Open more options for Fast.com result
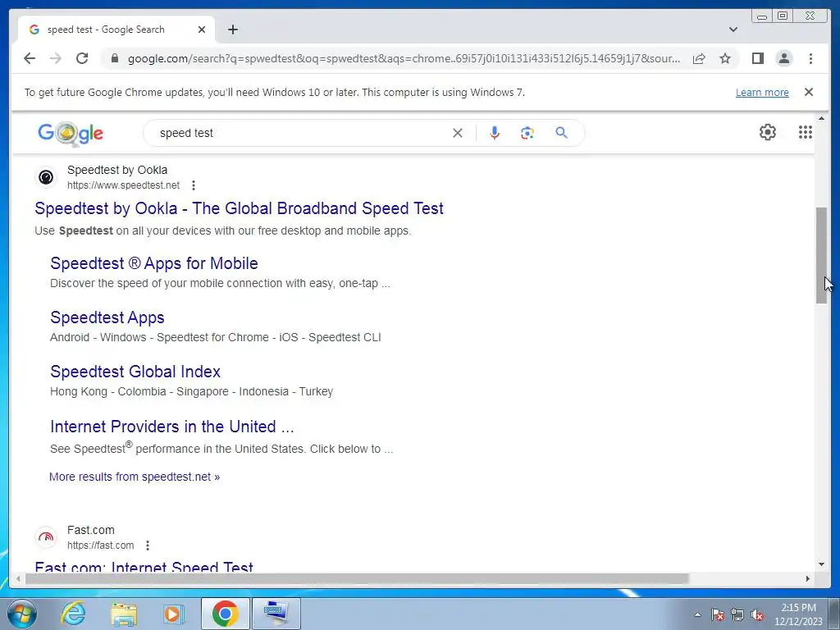 (148, 546)
